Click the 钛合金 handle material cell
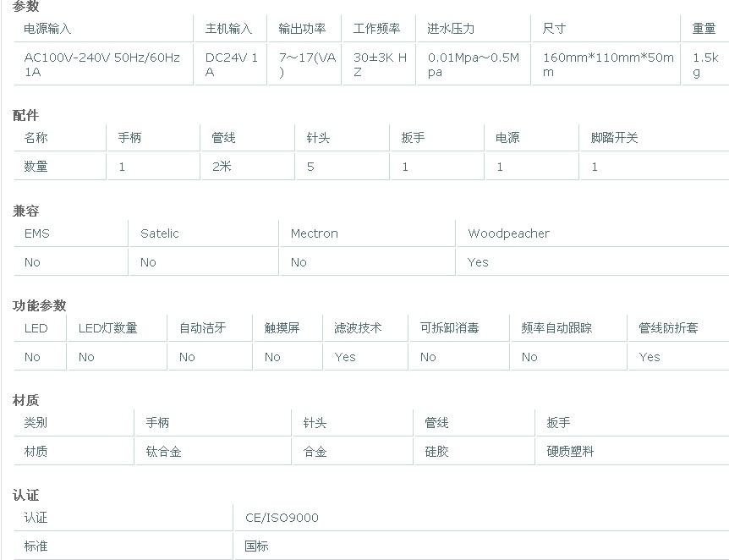This screenshot has height=560, width=729. (x=163, y=452)
